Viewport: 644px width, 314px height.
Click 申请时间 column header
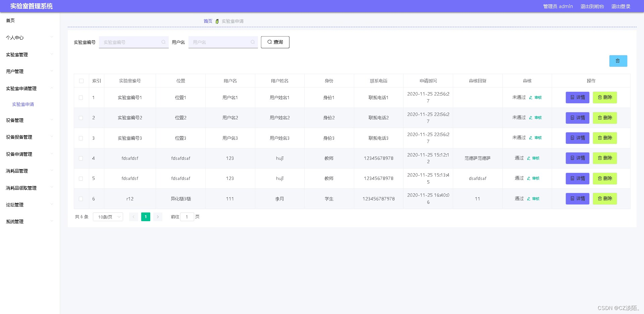coord(428,81)
